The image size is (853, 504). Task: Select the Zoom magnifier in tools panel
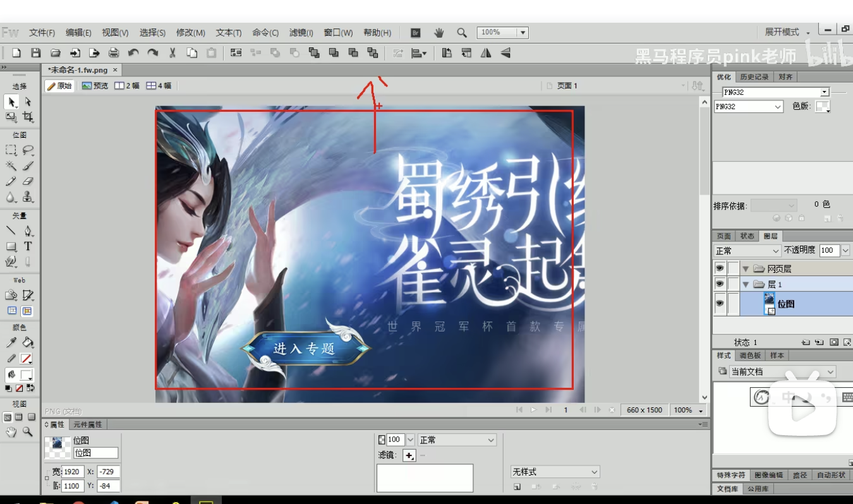[x=28, y=432]
